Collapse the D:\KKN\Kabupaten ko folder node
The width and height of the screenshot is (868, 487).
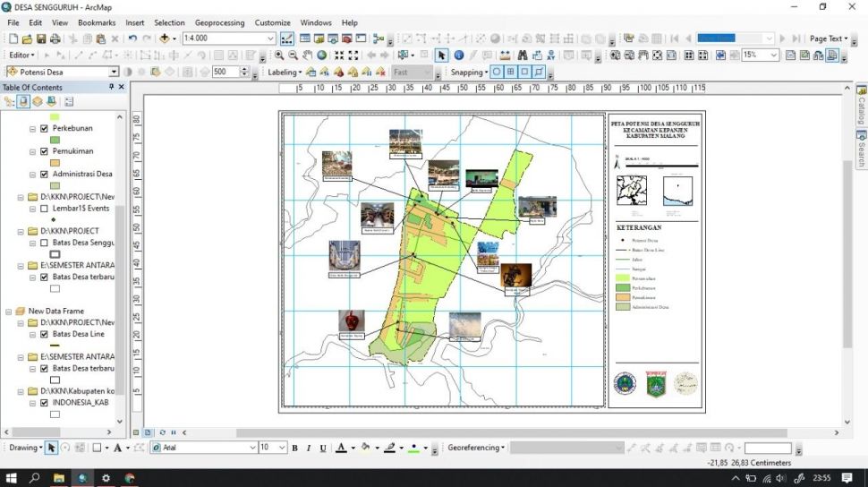(x=21, y=392)
